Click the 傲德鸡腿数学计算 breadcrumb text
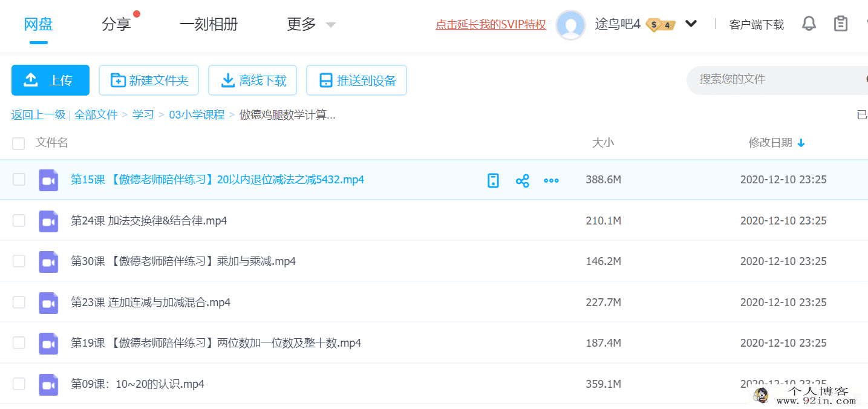The height and width of the screenshot is (409, 868). coord(287,115)
